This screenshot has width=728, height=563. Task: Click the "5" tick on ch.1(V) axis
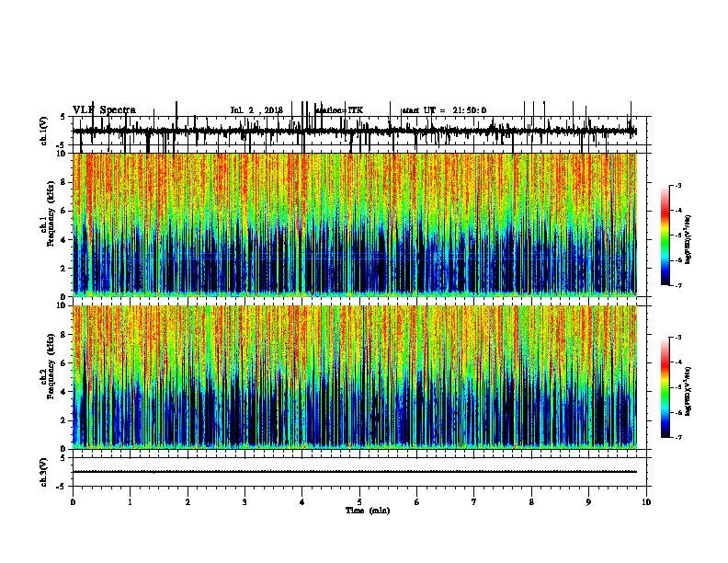coord(63,117)
